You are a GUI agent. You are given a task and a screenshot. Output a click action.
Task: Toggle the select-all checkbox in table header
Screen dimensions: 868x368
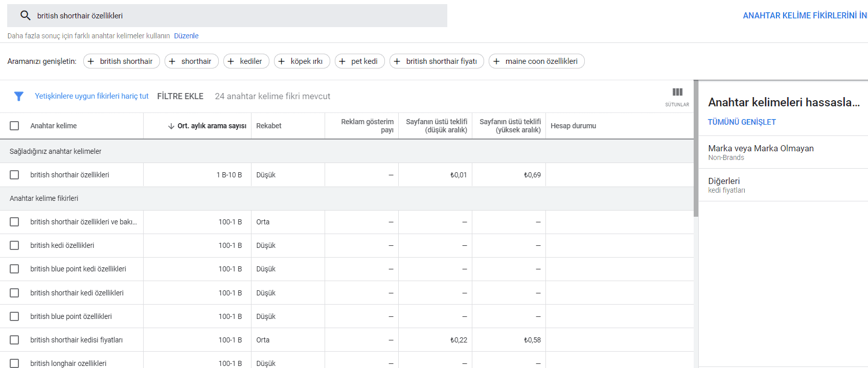click(14, 126)
